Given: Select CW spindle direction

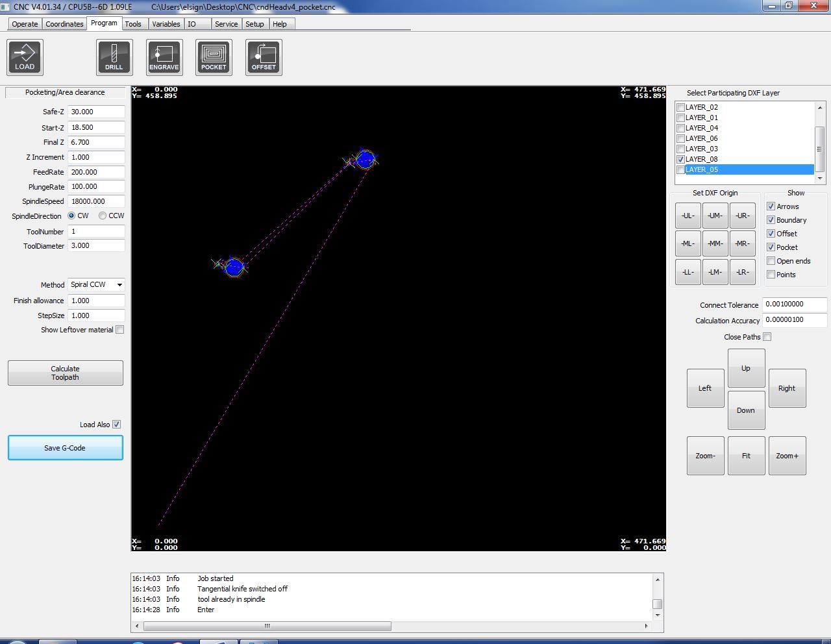Looking at the screenshot, I should (71, 216).
